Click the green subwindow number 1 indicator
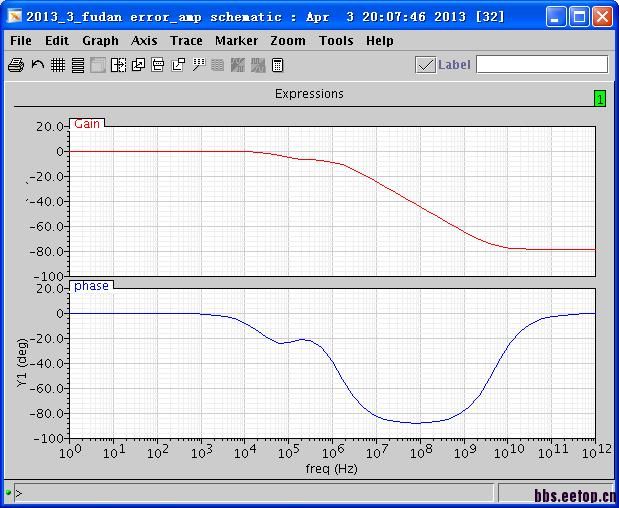 click(x=600, y=99)
